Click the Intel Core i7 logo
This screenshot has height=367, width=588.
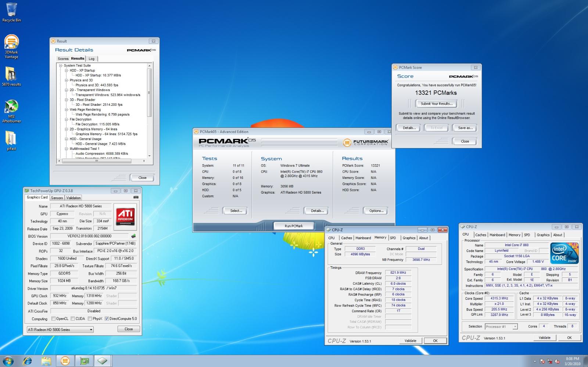click(x=565, y=253)
